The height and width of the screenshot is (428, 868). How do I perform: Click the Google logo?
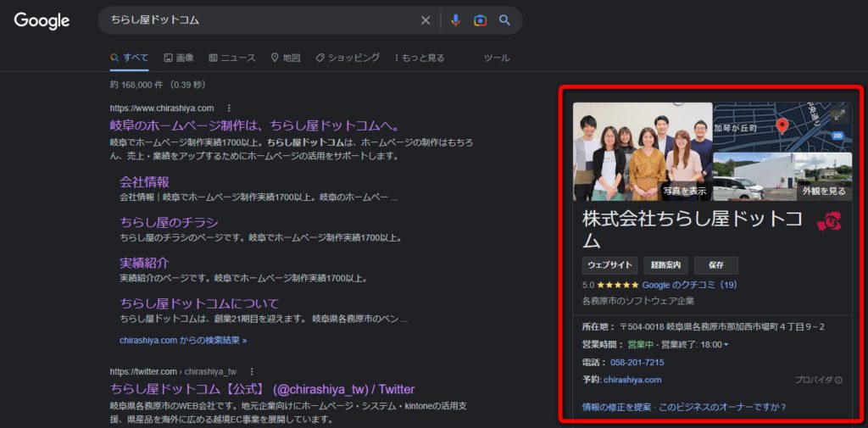pyautogui.click(x=42, y=20)
